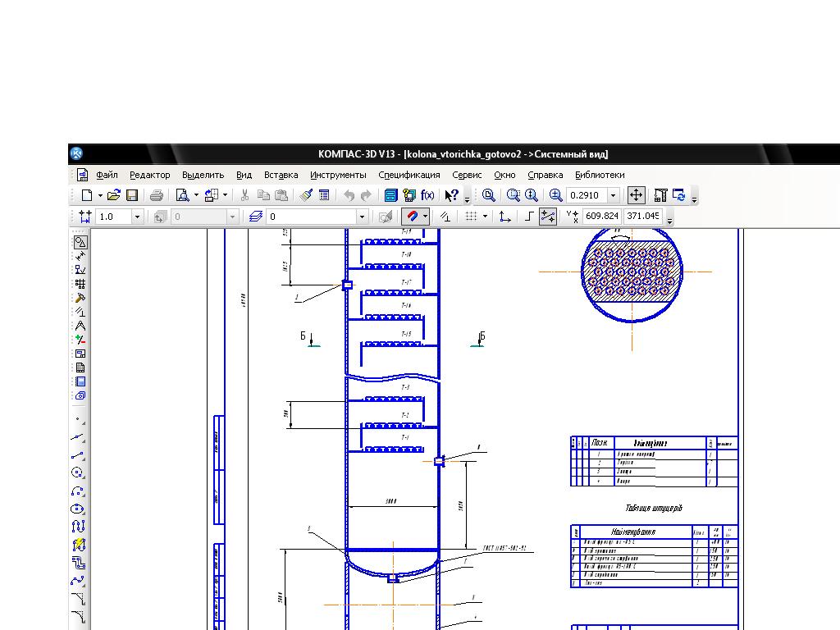This screenshot has width=840, height=630.
Task: Open the Файл menu
Action: [x=107, y=175]
